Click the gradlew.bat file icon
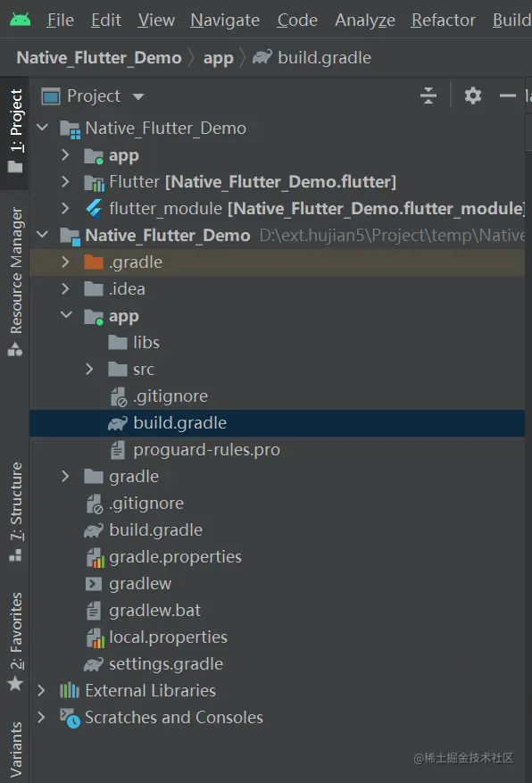Image resolution: width=532 pixels, height=783 pixels. [94, 610]
